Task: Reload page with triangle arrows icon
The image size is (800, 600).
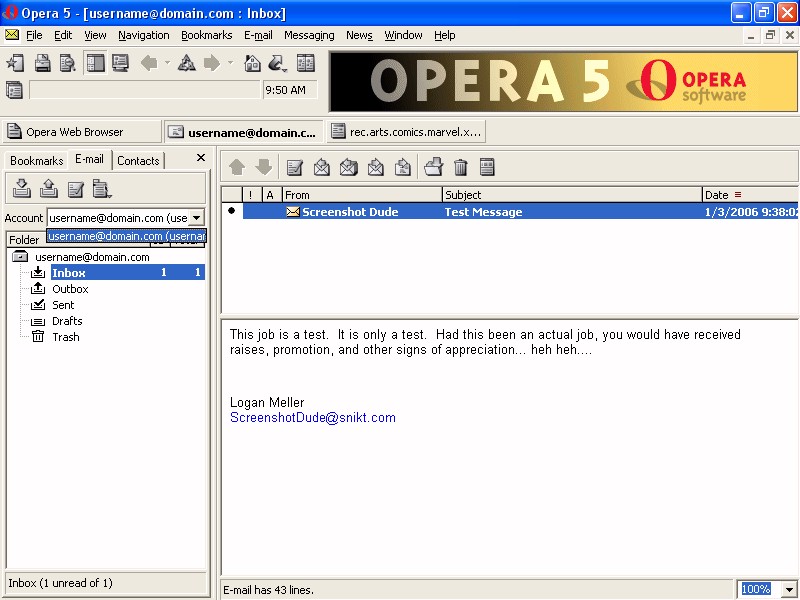Action: tap(187, 63)
